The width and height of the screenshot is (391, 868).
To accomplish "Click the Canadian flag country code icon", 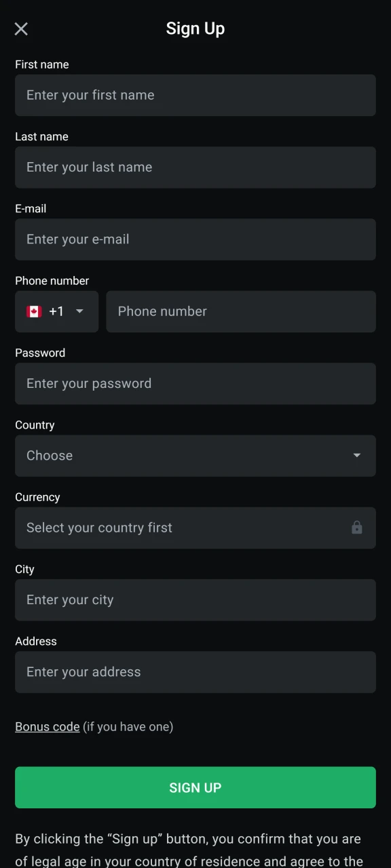I will tap(33, 311).
